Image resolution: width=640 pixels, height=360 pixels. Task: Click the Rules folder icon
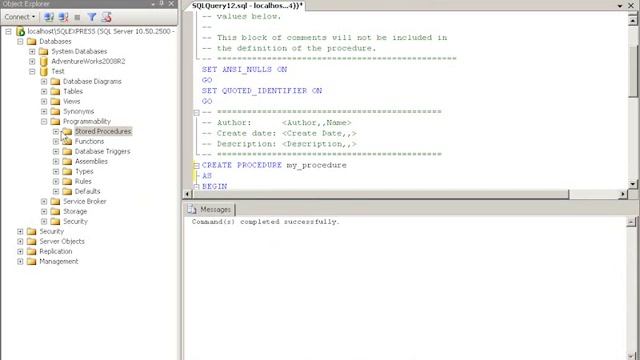pos(67,181)
